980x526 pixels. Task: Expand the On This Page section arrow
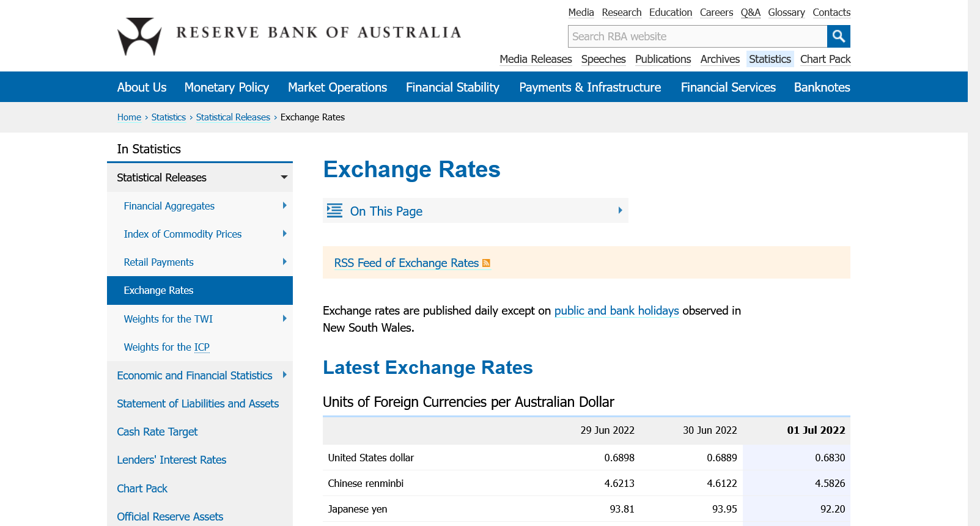(x=620, y=211)
